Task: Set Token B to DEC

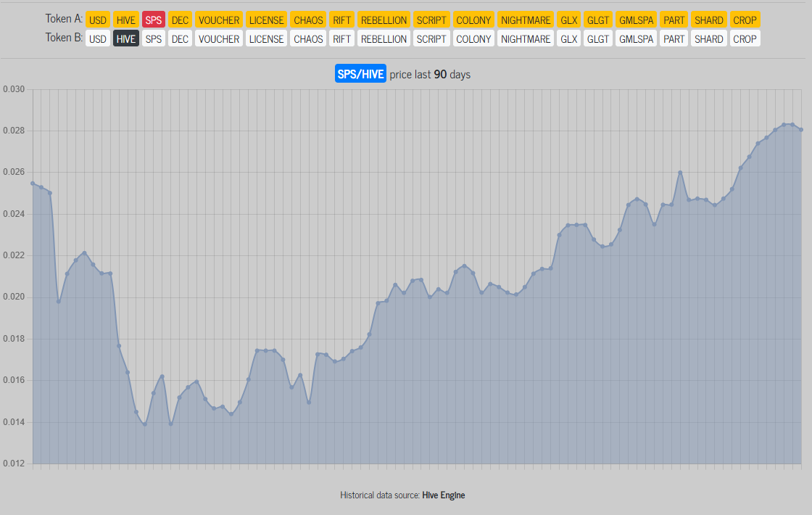Action: (180, 38)
